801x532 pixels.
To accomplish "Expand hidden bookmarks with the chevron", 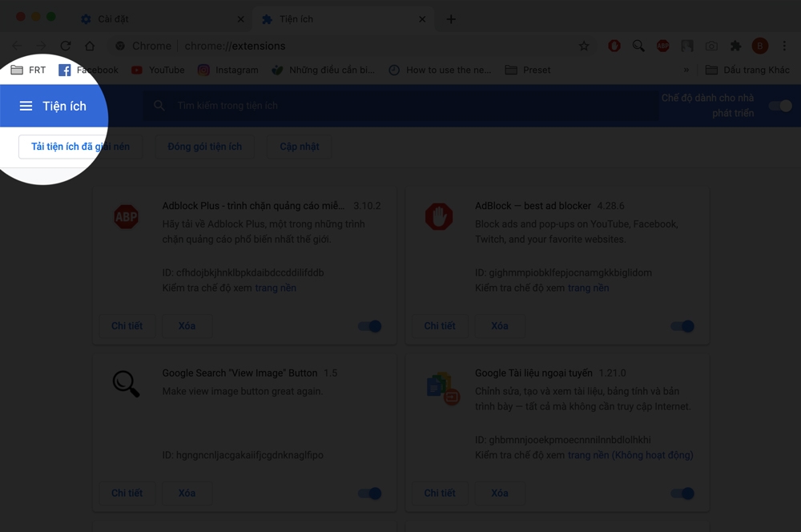I will coord(686,70).
